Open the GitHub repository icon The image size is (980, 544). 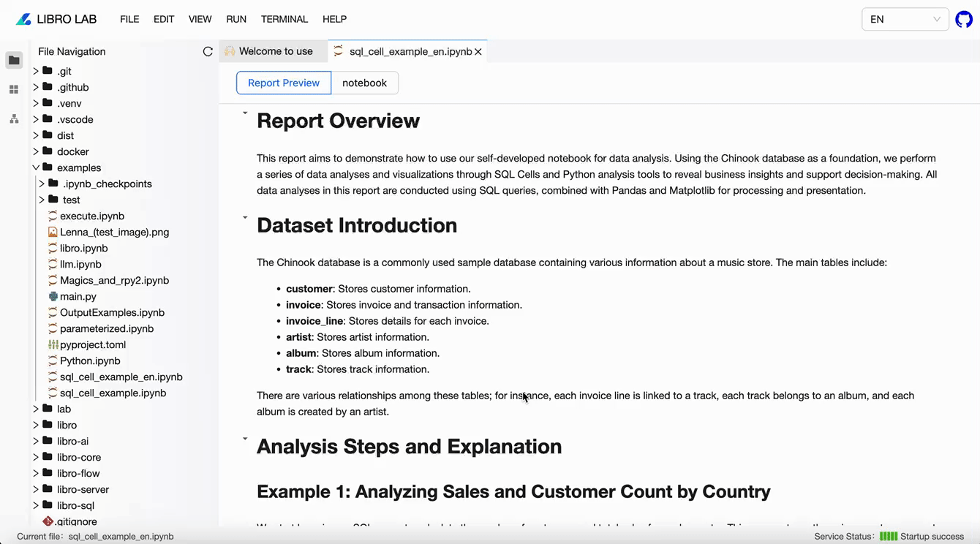[964, 20]
